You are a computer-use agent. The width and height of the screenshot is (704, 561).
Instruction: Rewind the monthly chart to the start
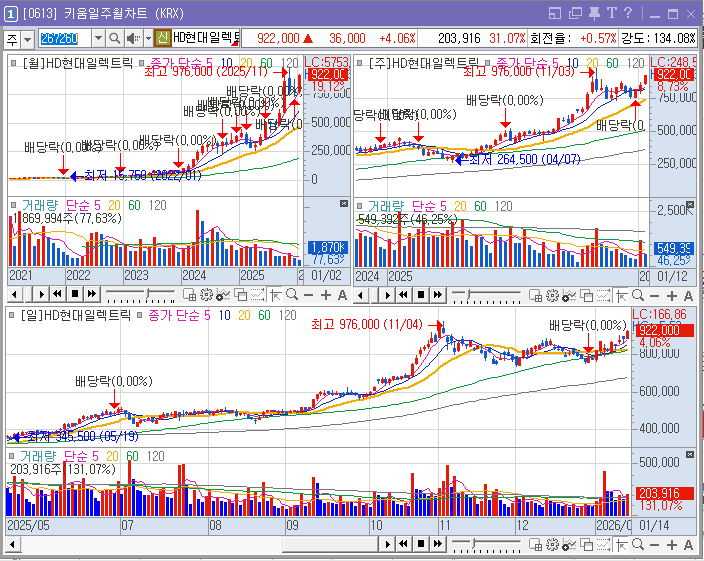(x=57, y=294)
